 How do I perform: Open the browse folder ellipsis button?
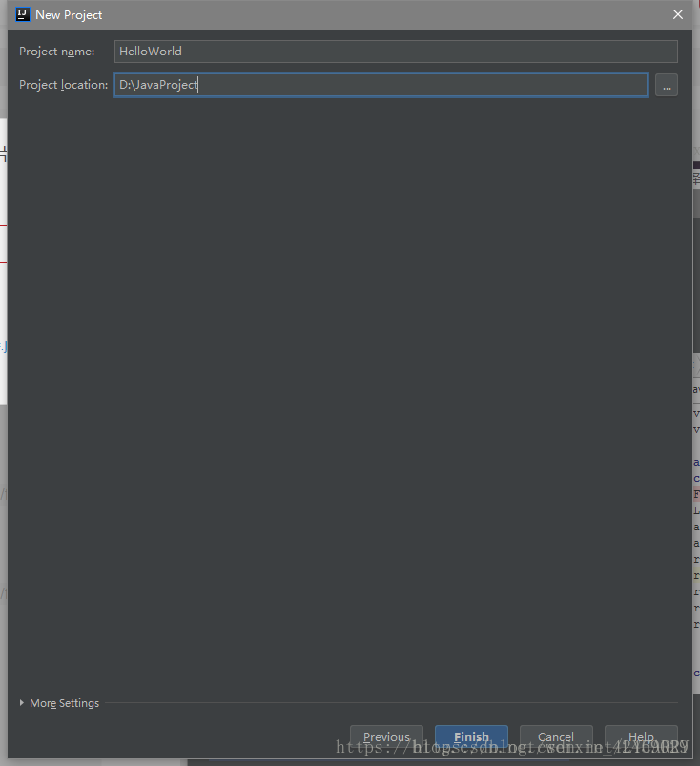[x=667, y=86]
